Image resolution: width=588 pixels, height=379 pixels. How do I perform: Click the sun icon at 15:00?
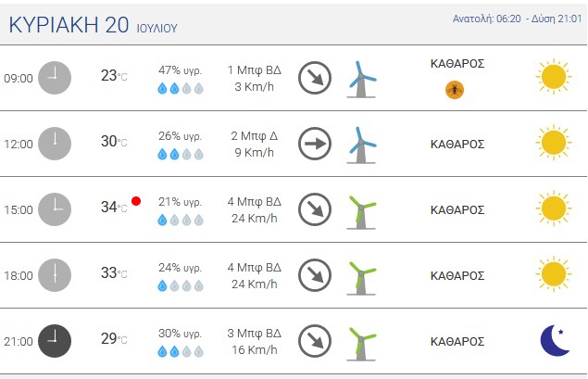pos(554,208)
